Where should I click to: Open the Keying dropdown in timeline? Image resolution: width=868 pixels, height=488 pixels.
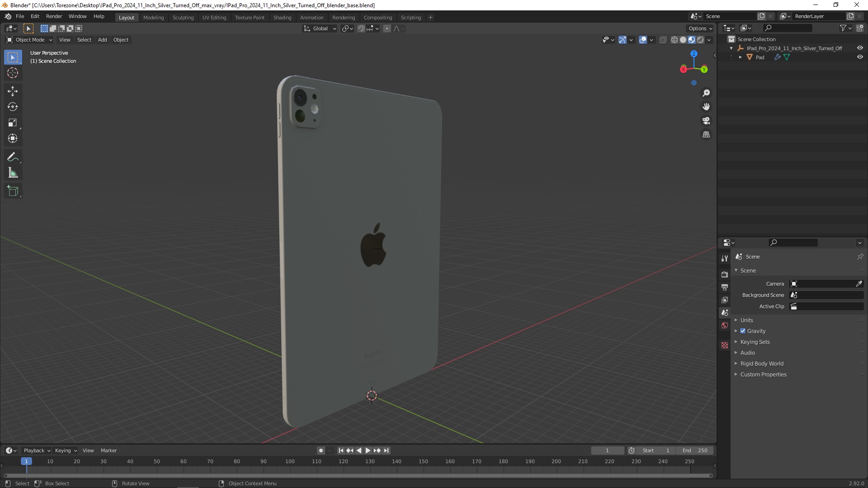click(66, 450)
